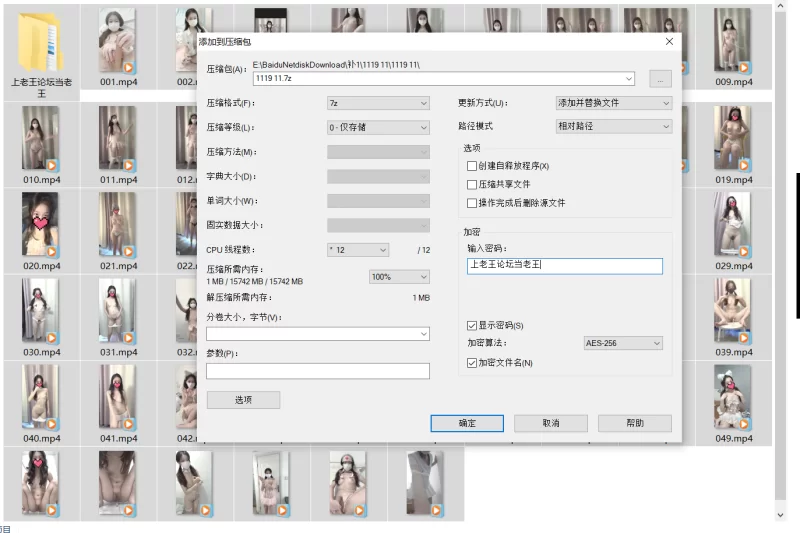Expand the 压缩等级 dropdown
This screenshot has width=800, height=533.
tap(378, 127)
